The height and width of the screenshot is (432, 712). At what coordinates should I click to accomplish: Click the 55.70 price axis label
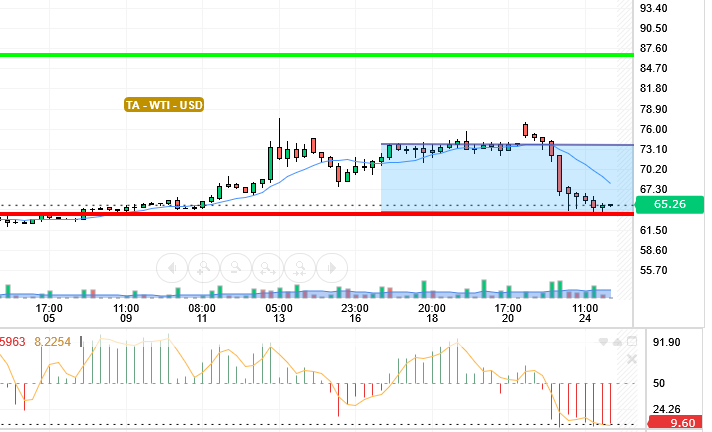(653, 270)
